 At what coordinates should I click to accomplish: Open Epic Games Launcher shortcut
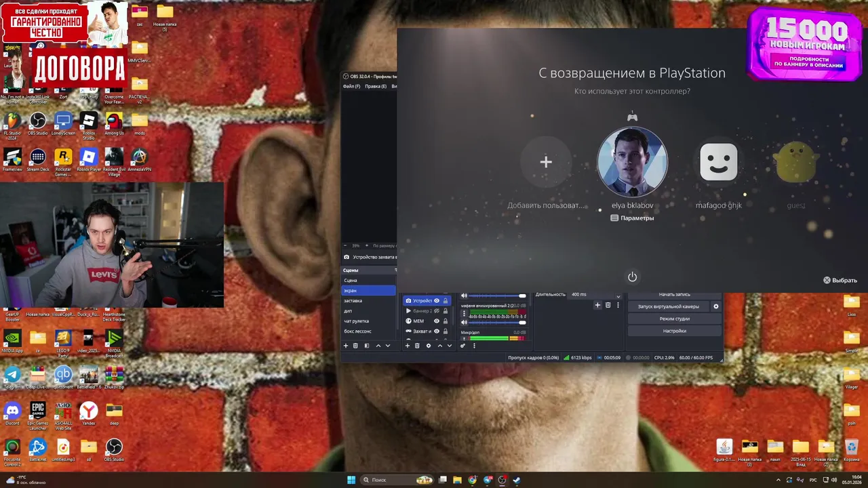tap(38, 415)
